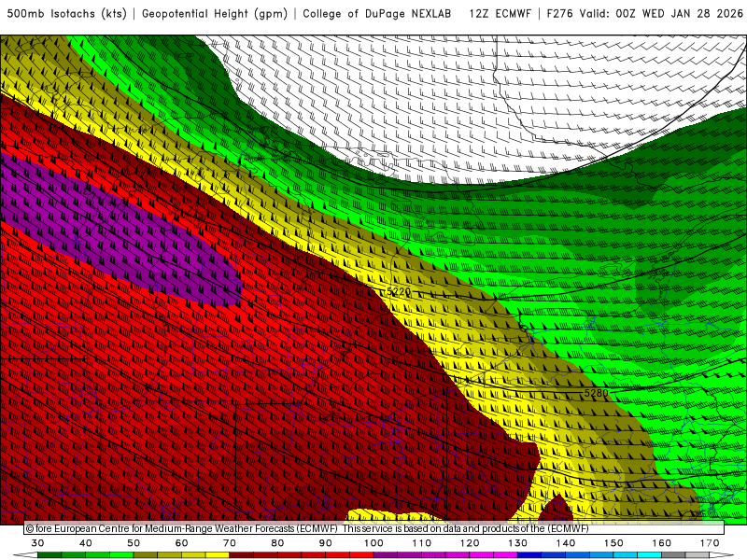This screenshot has width=747, height=560.
Task: Click the "College of DuPage NEXLAB" text
Action: (377, 14)
